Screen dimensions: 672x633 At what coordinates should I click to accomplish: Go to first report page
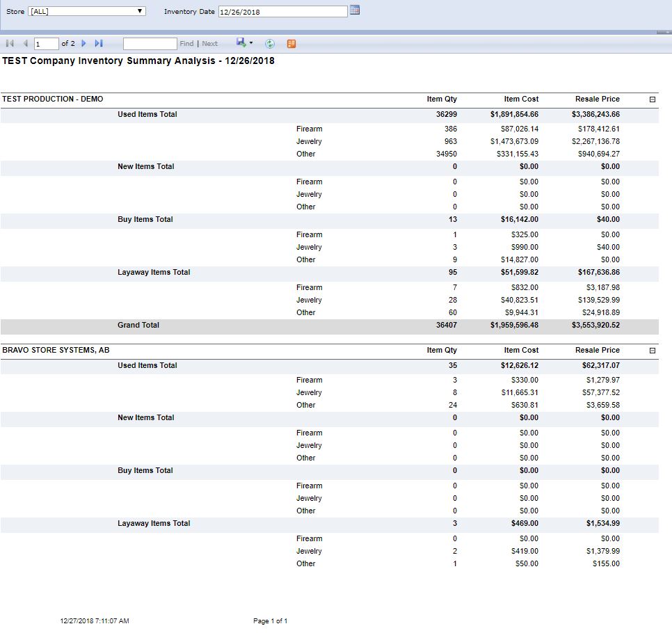coord(10,43)
